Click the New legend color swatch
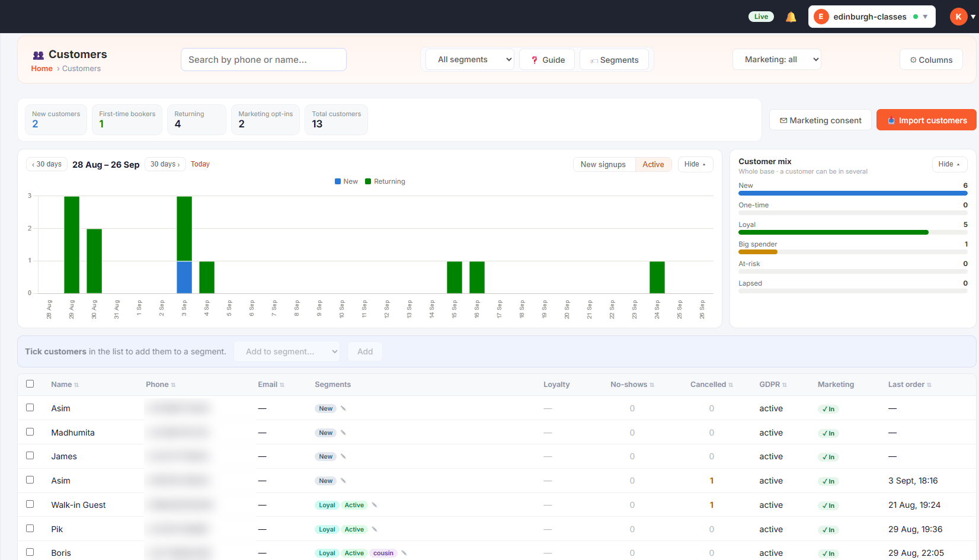This screenshot has height=560, width=979. click(x=338, y=181)
